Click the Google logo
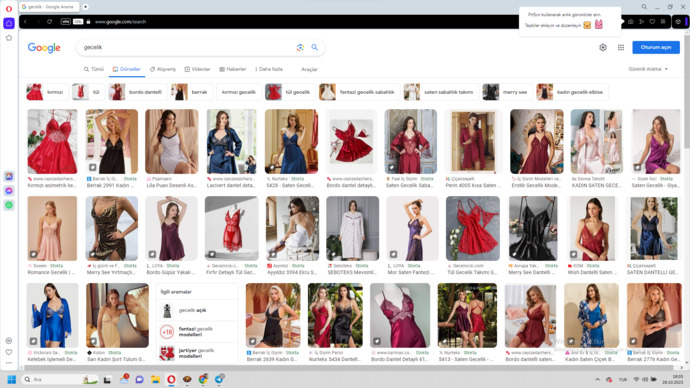This screenshot has height=388, width=690. (44, 48)
